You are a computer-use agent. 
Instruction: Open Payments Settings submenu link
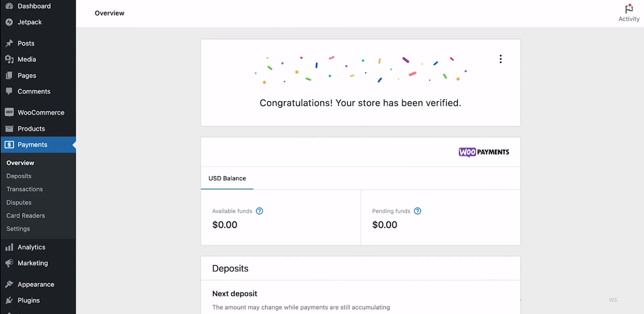point(18,229)
